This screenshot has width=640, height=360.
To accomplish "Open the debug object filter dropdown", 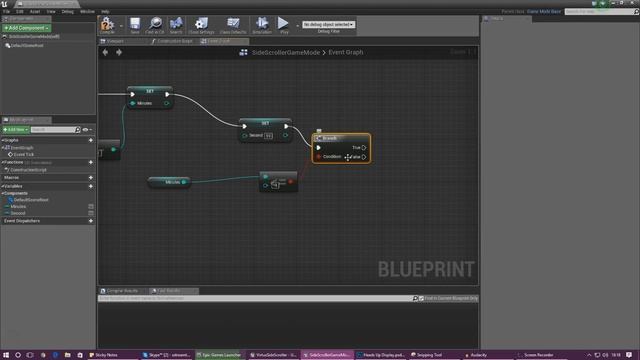I will click(329, 24).
